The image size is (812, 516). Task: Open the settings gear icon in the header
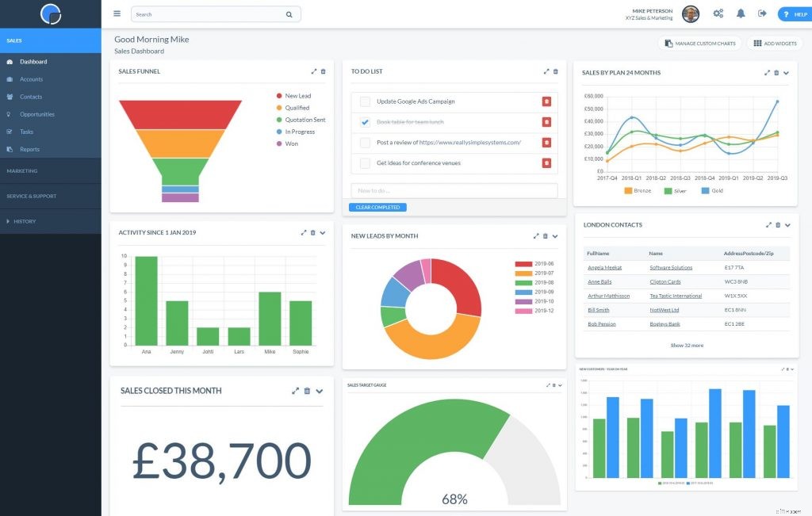pyautogui.click(x=718, y=13)
